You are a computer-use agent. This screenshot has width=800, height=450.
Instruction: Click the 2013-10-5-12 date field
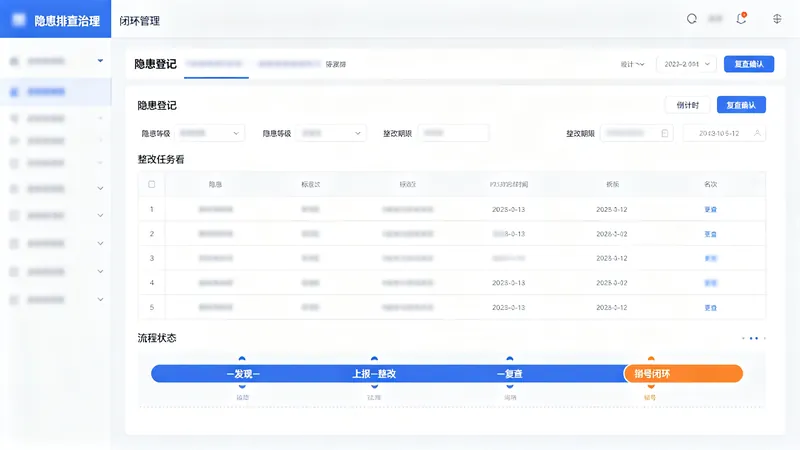click(x=724, y=133)
